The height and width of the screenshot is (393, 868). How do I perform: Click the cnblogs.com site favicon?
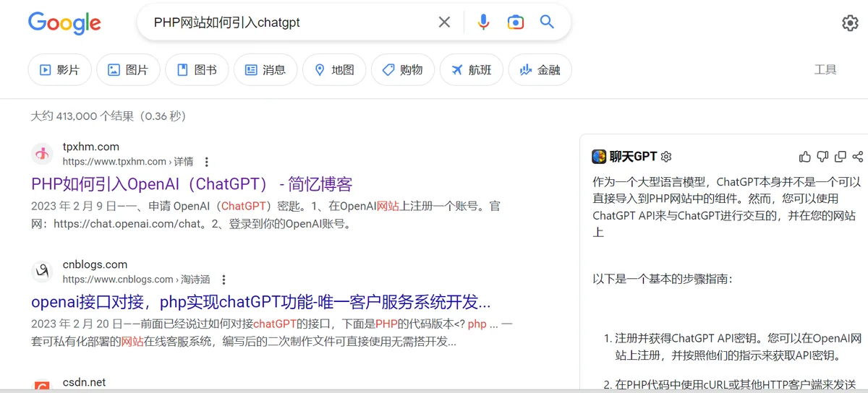[x=42, y=272]
